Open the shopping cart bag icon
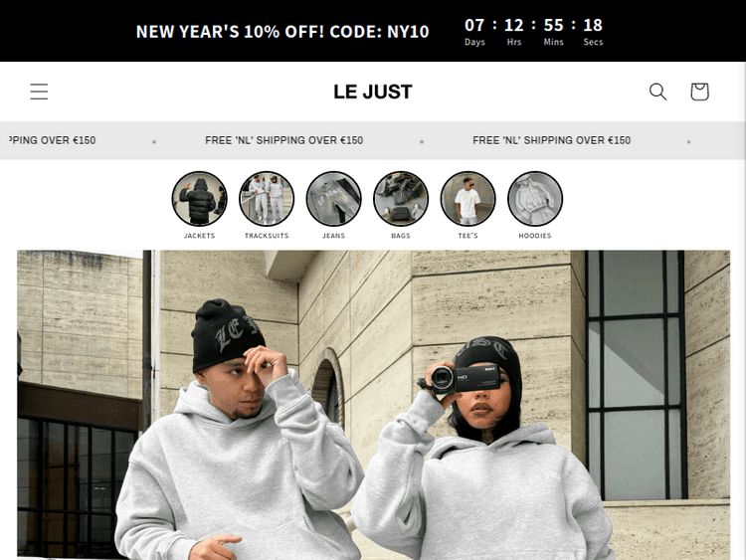Image resolution: width=746 pixels, height=560 pixels. 699,92
